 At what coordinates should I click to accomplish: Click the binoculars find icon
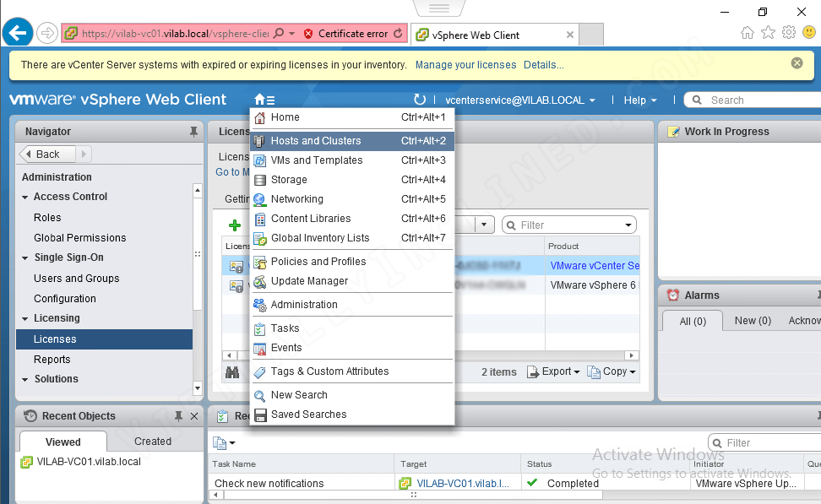coord(232,372)
